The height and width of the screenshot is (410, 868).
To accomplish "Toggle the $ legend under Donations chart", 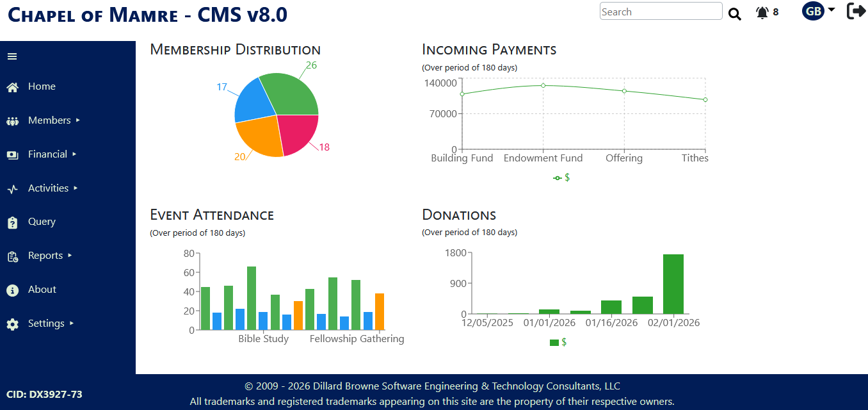I will [x=558, y=342].
